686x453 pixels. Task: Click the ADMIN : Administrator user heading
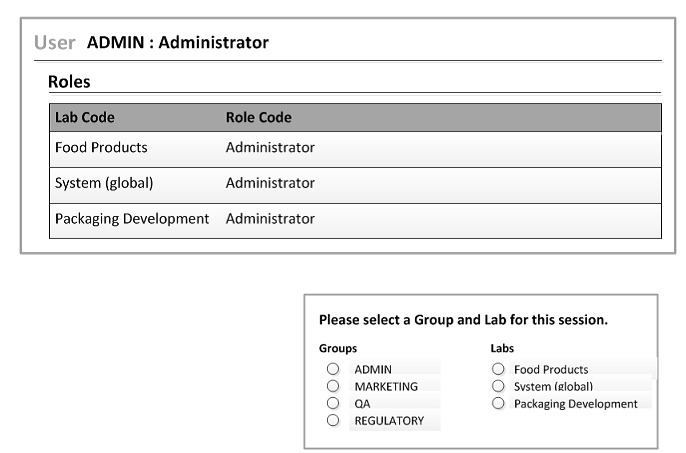[177, 43]
